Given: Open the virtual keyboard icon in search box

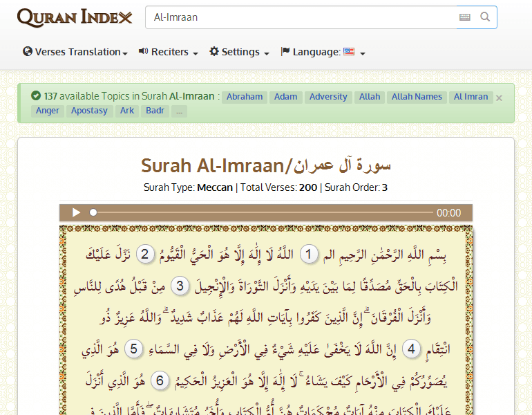Looking at the screenshot, I should pos(464,17).
